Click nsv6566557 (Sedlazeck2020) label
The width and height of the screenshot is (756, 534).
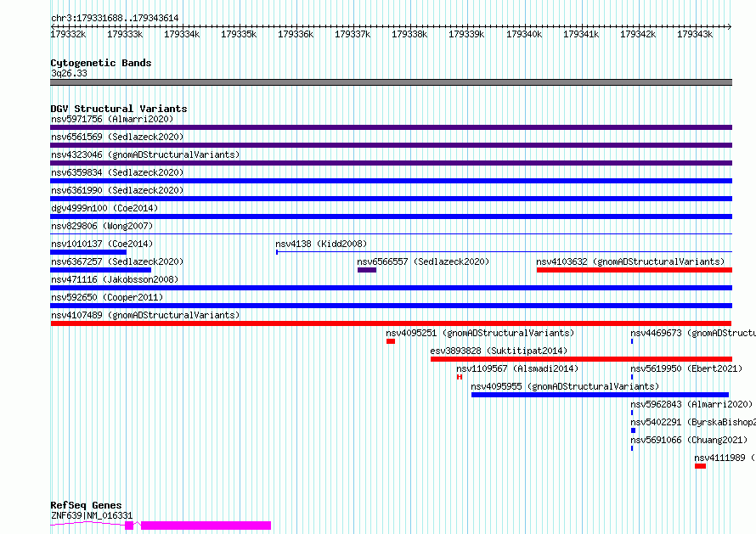click(x=423, y=261)
